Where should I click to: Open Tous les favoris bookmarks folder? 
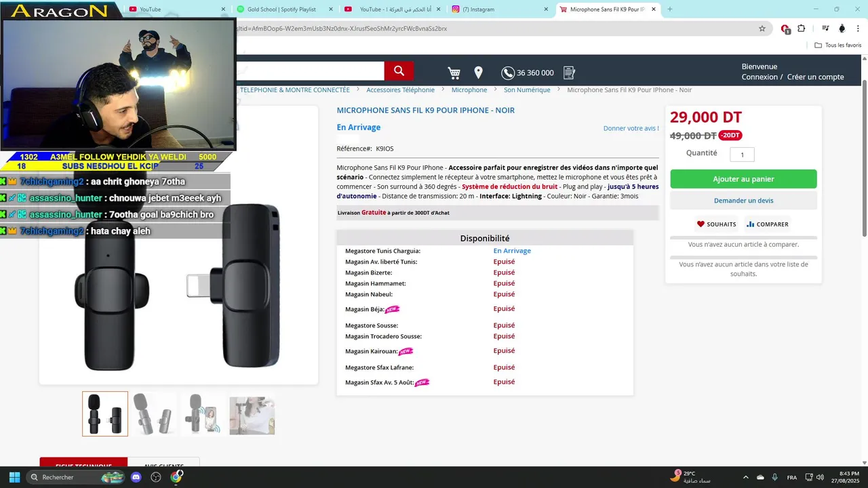[x=838, y=45]
